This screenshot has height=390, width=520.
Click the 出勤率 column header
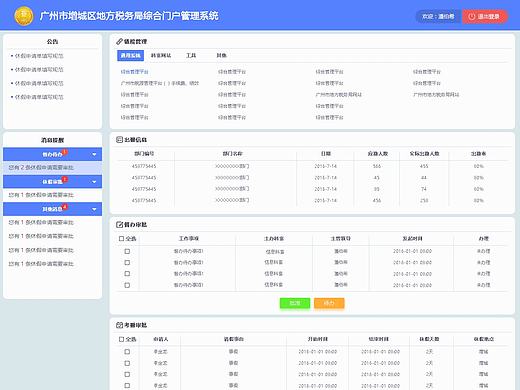click(478, 154)
